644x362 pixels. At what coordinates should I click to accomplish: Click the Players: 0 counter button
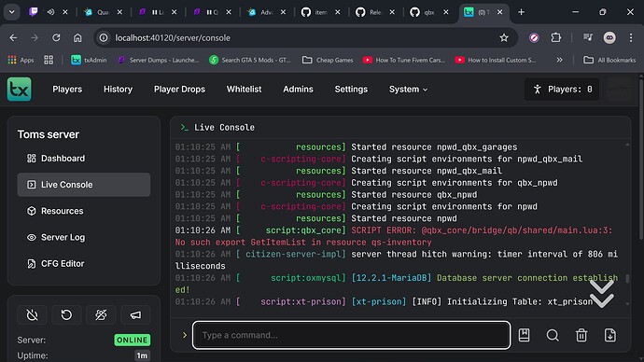pyautogui.click(x=562, y=89)
